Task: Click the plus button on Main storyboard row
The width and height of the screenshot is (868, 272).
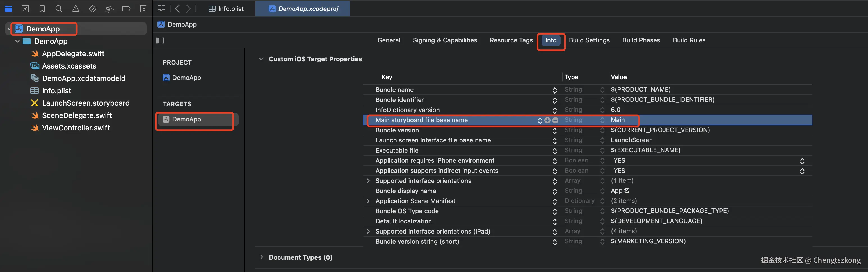Action: pyautogui.click(x=547, y=120)
